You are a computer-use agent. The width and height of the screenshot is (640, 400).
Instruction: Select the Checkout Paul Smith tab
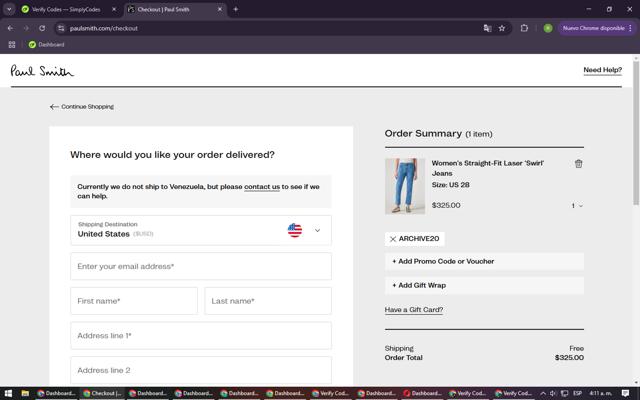[171, 9]
